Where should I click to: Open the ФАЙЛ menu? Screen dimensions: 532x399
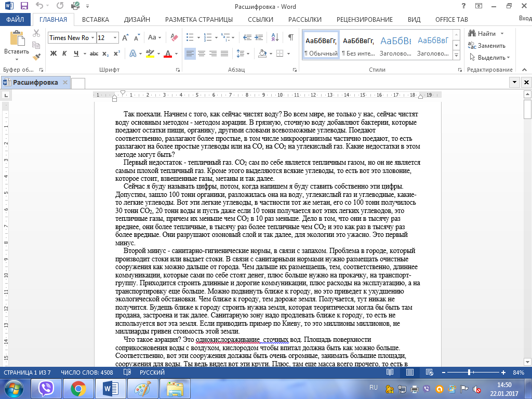point(15,19)
